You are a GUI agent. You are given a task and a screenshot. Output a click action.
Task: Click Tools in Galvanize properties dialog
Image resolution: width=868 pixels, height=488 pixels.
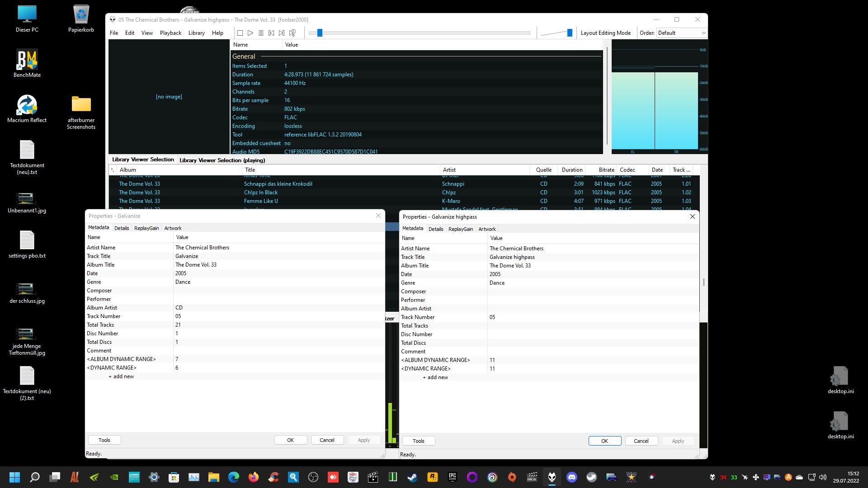104,440
